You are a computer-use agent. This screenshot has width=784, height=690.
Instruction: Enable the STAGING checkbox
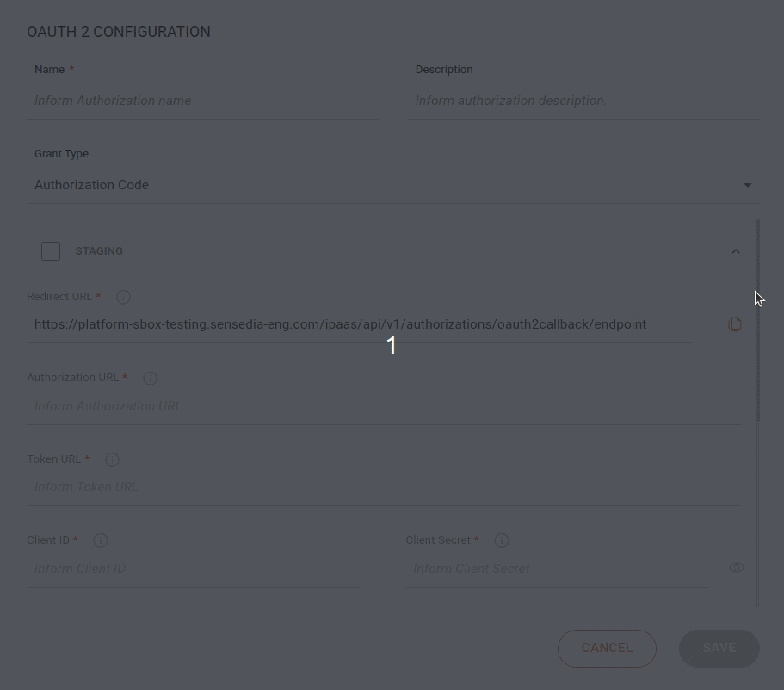(50, 250)
